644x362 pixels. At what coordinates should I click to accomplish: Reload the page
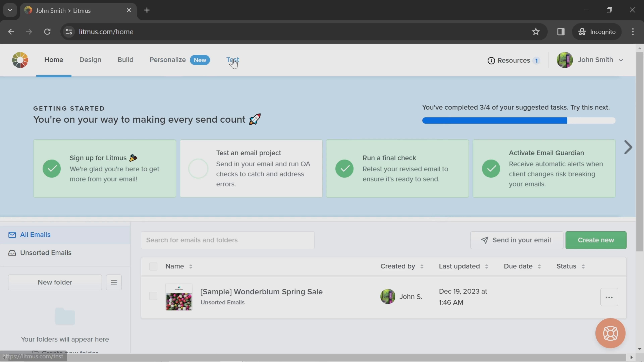coord(47,32)
